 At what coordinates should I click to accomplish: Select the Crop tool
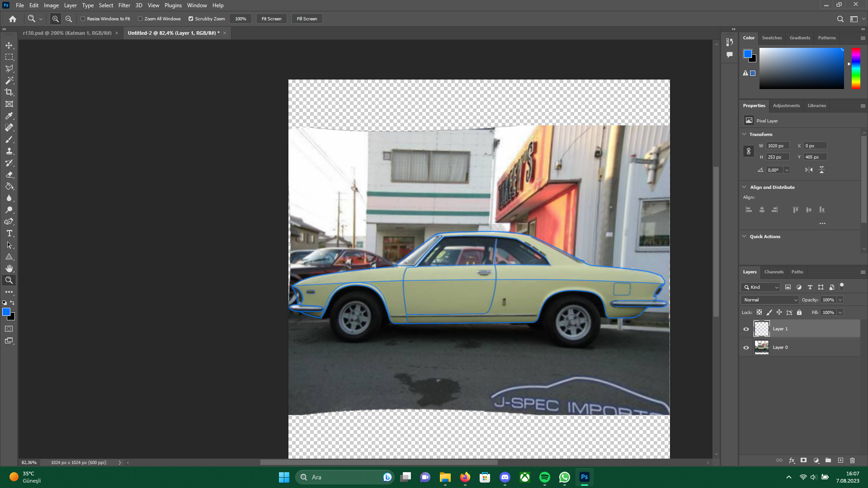9,92
